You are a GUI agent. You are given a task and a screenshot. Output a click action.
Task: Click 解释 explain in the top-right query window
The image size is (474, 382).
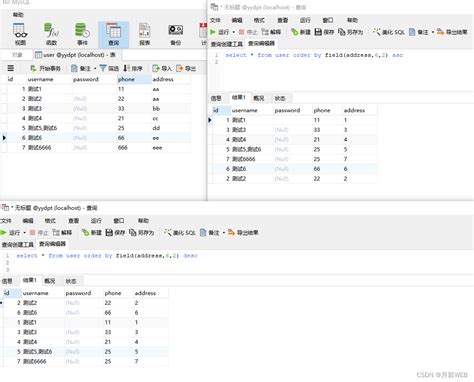click(271, 32)
